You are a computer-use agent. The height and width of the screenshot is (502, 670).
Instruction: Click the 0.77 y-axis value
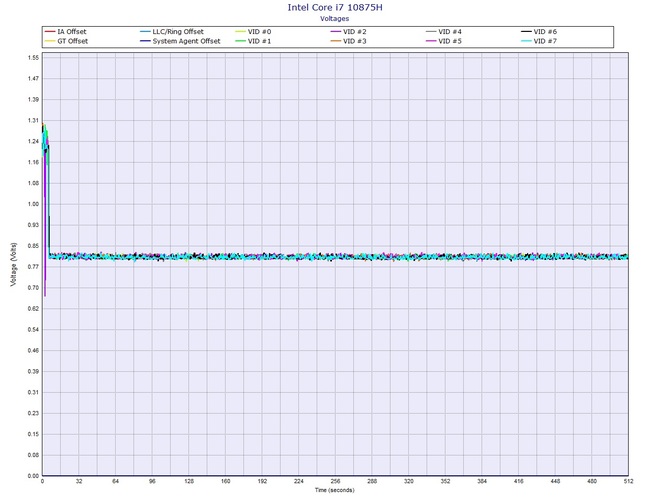click(33, 267)
